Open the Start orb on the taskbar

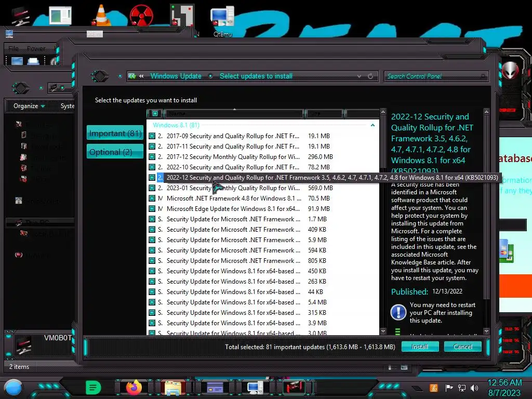13,388
